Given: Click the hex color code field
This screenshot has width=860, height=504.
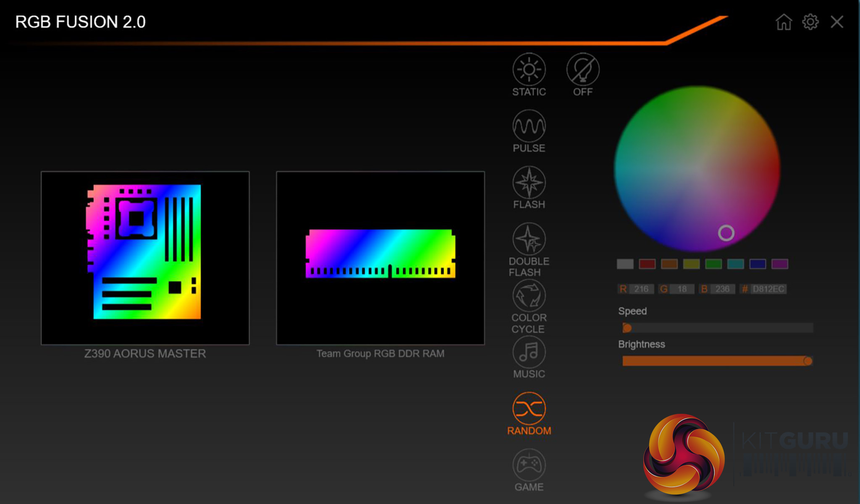Looking at the screenshot, I should click(768, 289).
